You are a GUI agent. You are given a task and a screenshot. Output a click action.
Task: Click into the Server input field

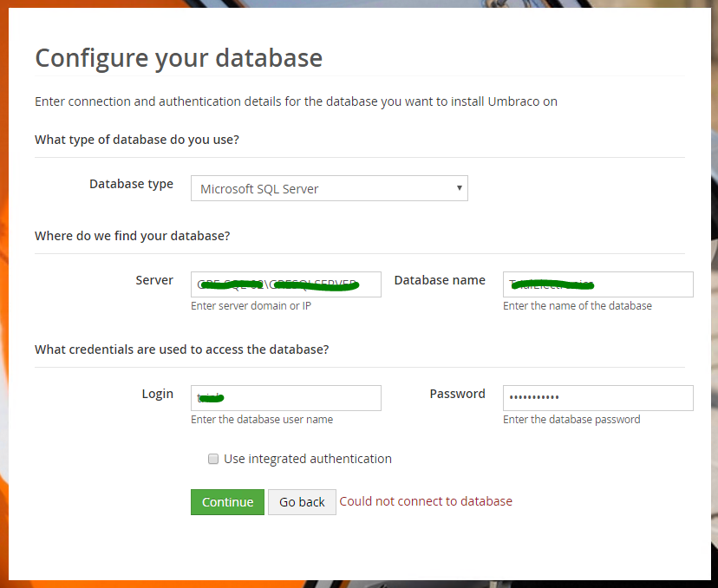click(x=285, y=284)
